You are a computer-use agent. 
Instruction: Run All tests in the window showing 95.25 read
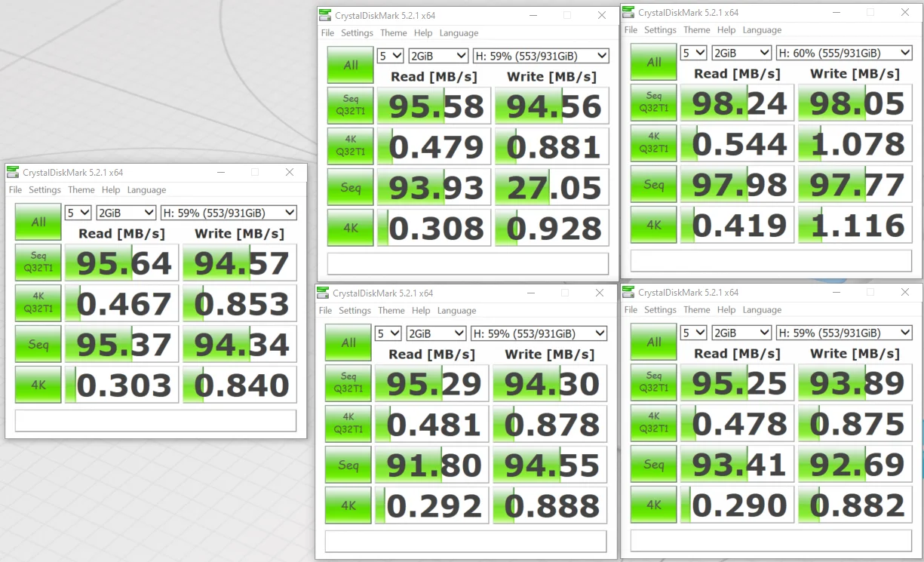654,342
